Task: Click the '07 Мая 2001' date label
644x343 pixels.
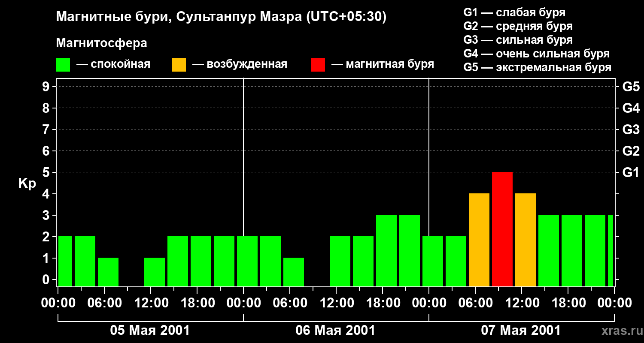Action: click(521, 330)
